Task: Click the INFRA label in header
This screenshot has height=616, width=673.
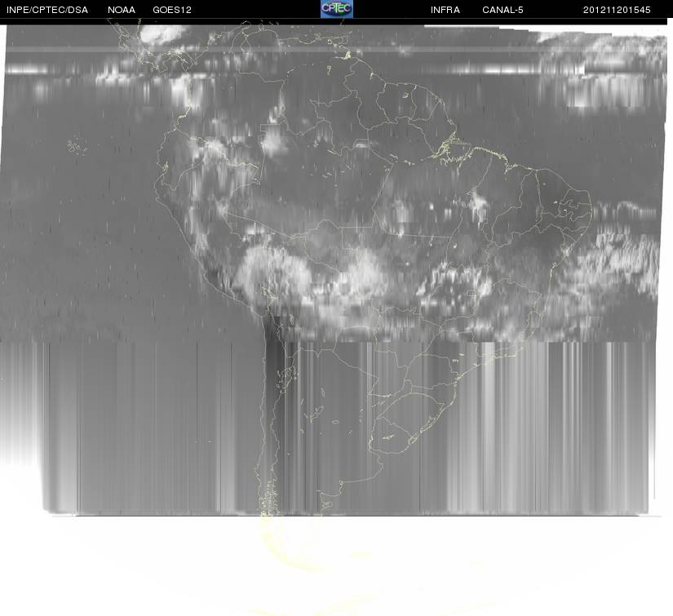Action: (x=445, y=10)
